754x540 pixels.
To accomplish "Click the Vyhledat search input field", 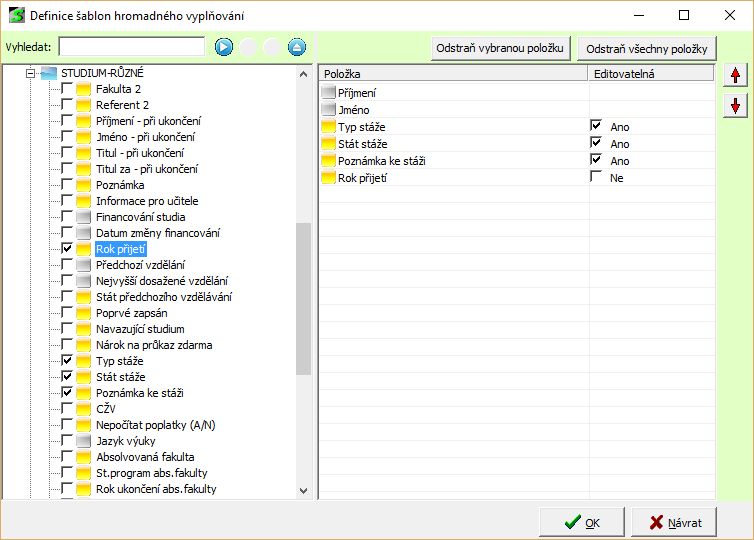I will [x=131, y=47].
